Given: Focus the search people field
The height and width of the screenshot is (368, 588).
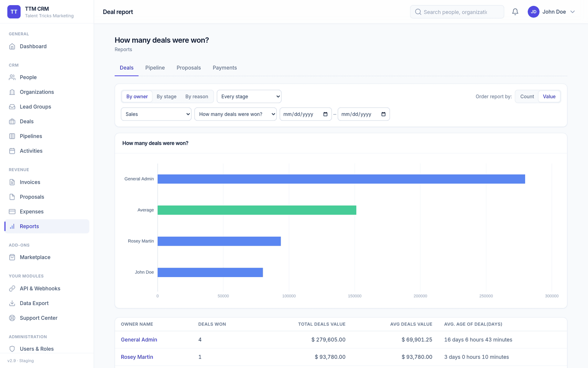Looking at the screenshot, I should coord(457,12).
